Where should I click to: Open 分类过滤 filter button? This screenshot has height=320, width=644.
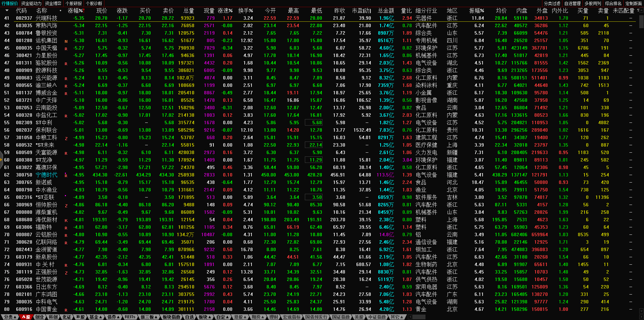pyautogui.click(x=552, y=3)
